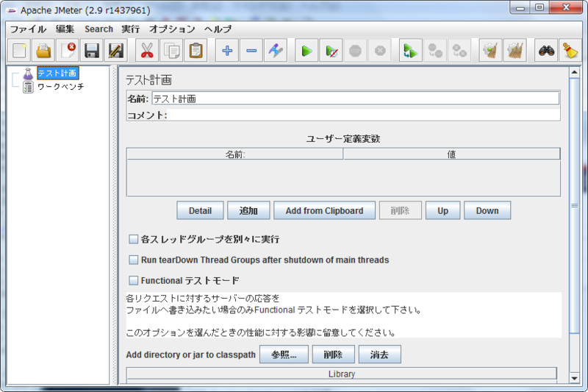Screen dimensions: 588x392
Task: Toggle Run tearDown Thread Groups checkbox
Action: click(x=134, y=260)
